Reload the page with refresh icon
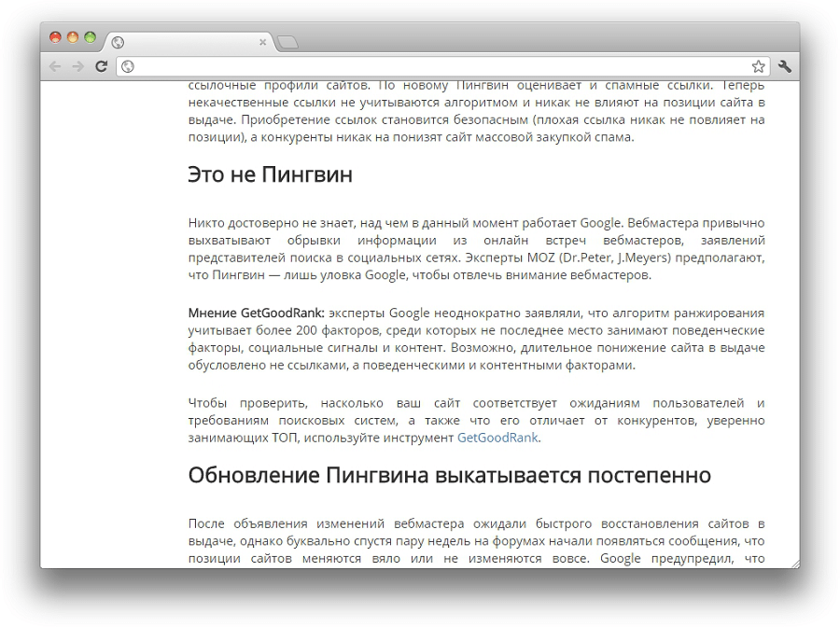Image resolution: width=840 pixels, height=627 pixels. (101, 66)
